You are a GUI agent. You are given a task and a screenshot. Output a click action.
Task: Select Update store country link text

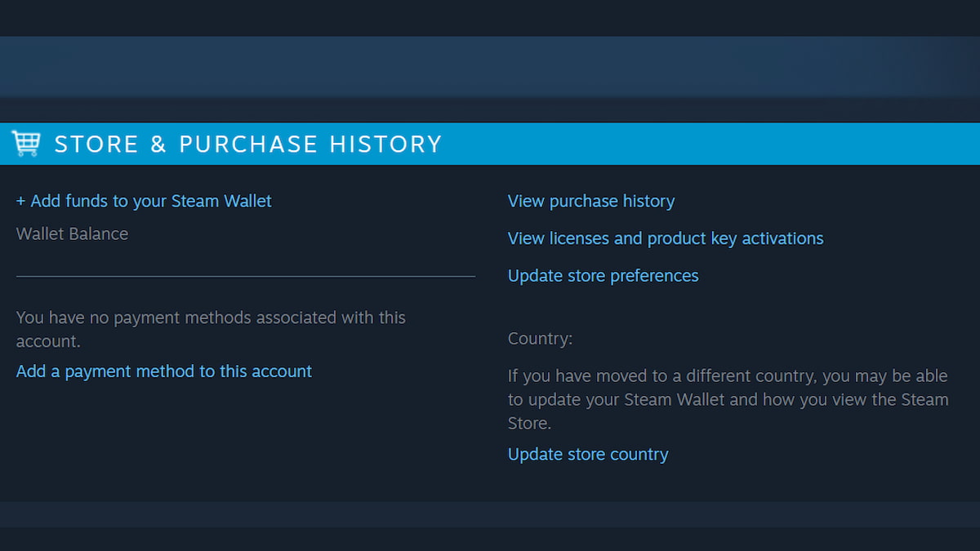click(x=588, y=454)
